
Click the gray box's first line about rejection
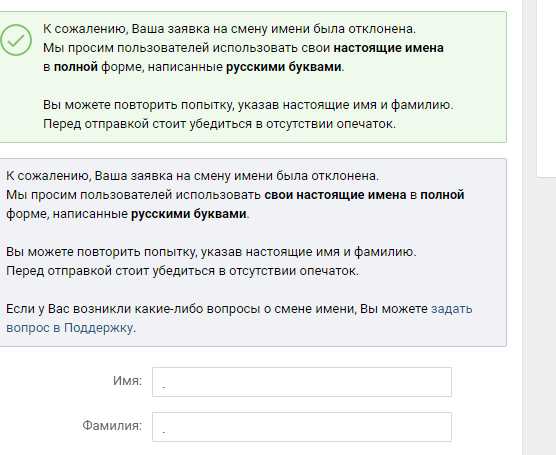pos(192,176)
